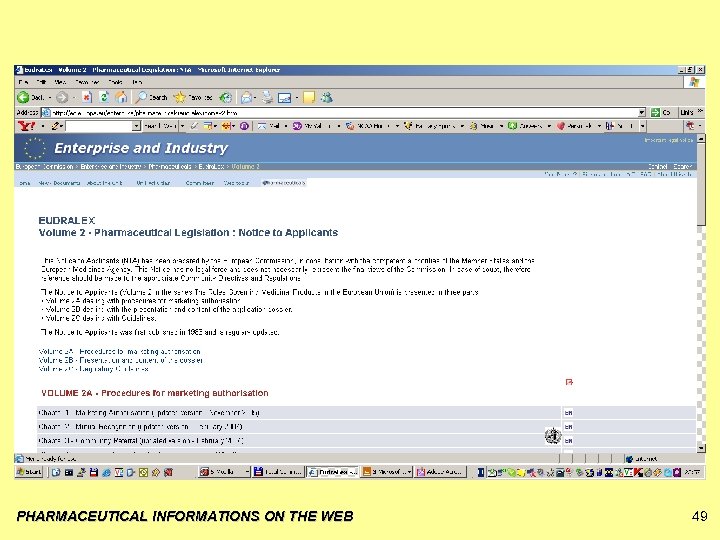Open the Back button history dropdown
Viewport: 720px width, 540px height.
click(50, 98)
